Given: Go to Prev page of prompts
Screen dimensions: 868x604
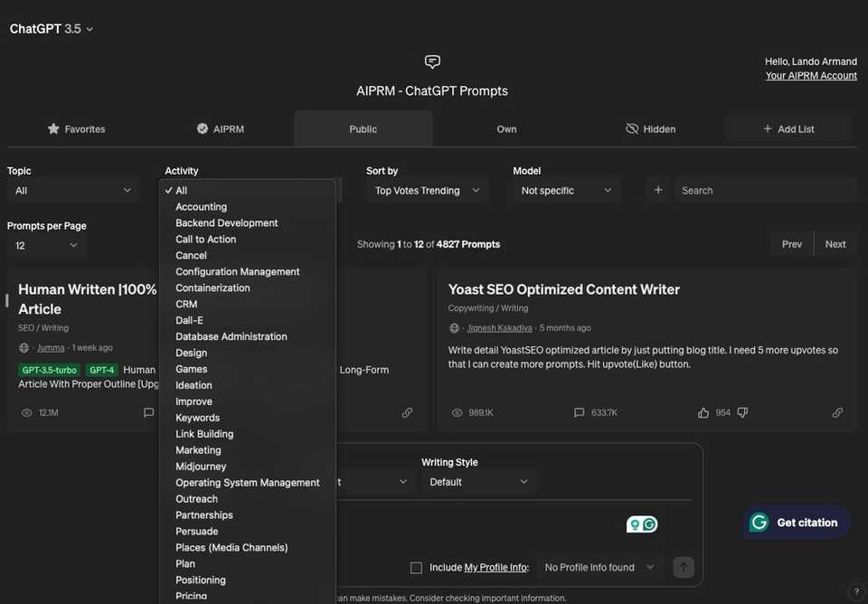Looking at the screenshot, I should pyautogui.click(x=792, y=244).
